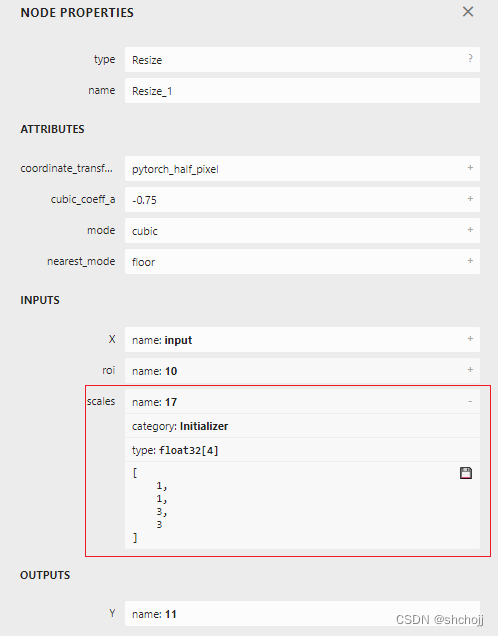Click the 'name: input' row
Viewport: 498px width, 636px height.
point(302,339)
